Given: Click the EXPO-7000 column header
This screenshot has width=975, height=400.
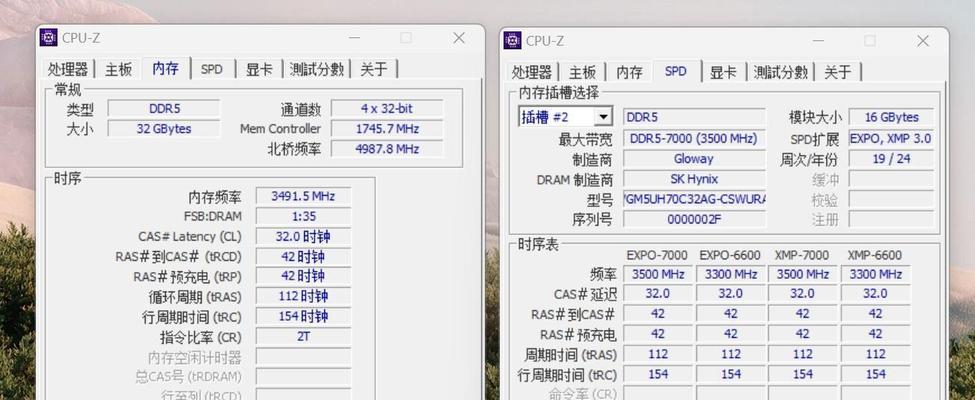Looking at the screenshot, I should click(x=657, y=255).
